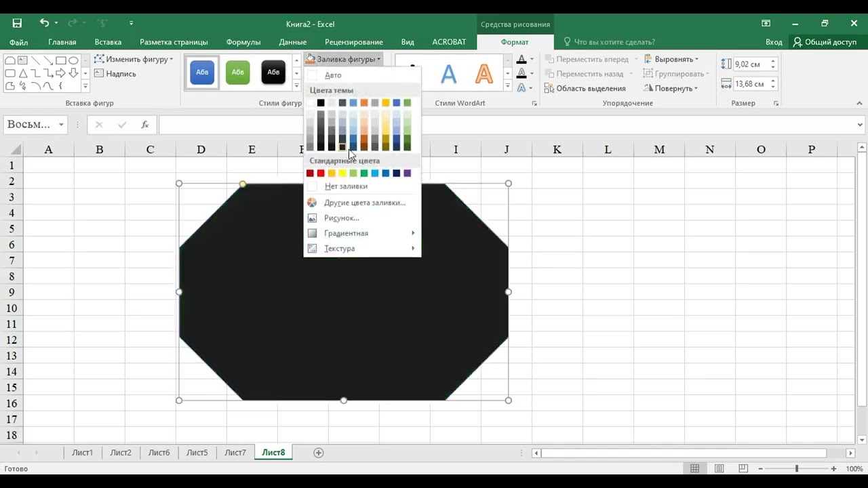Open the Лист1 sheet tab

coord(82,453)
